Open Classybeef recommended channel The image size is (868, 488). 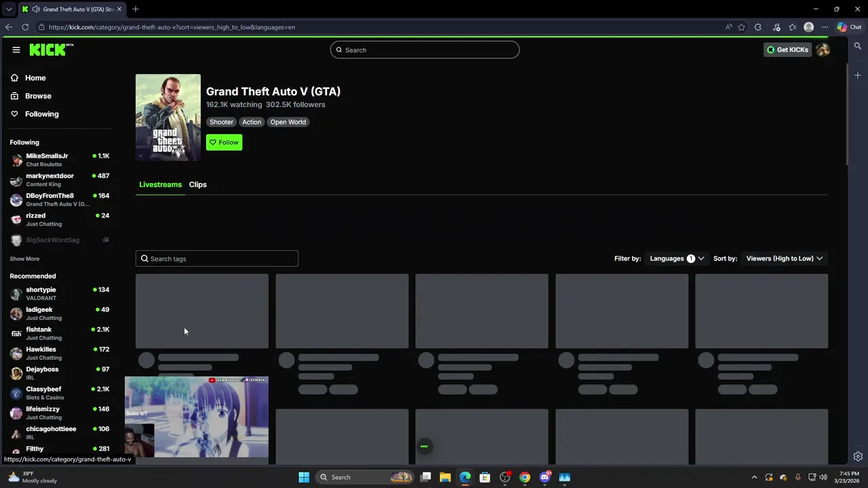coord(60,392)
